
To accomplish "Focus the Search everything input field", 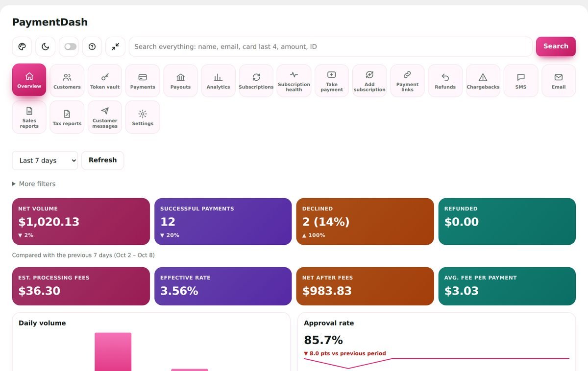I will point(331,46).
